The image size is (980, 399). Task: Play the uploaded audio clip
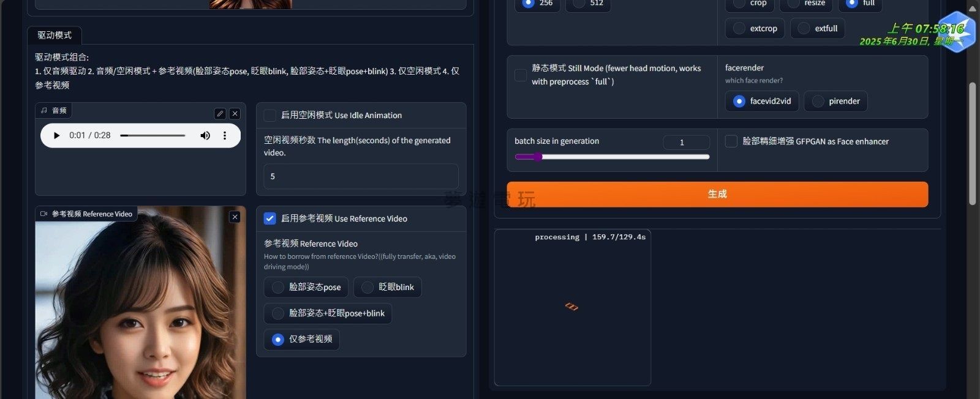click(x=56, y=135)
